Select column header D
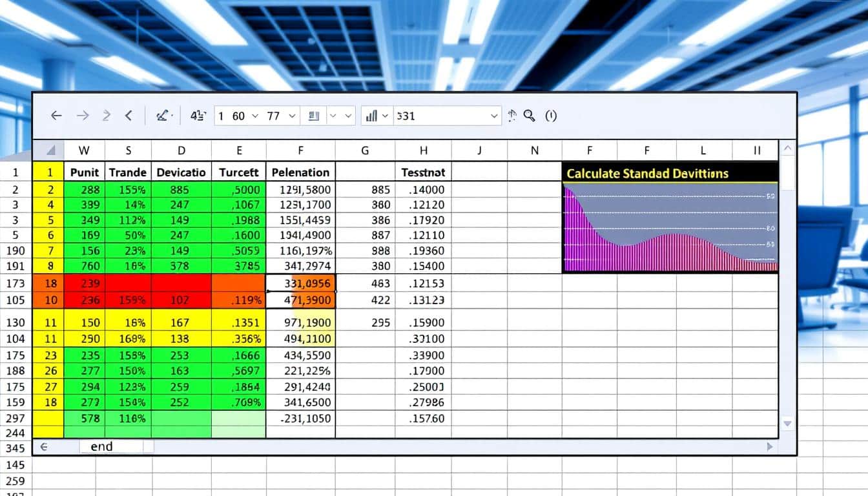Screen dimensions: 868x496 [x=181, y=150]
